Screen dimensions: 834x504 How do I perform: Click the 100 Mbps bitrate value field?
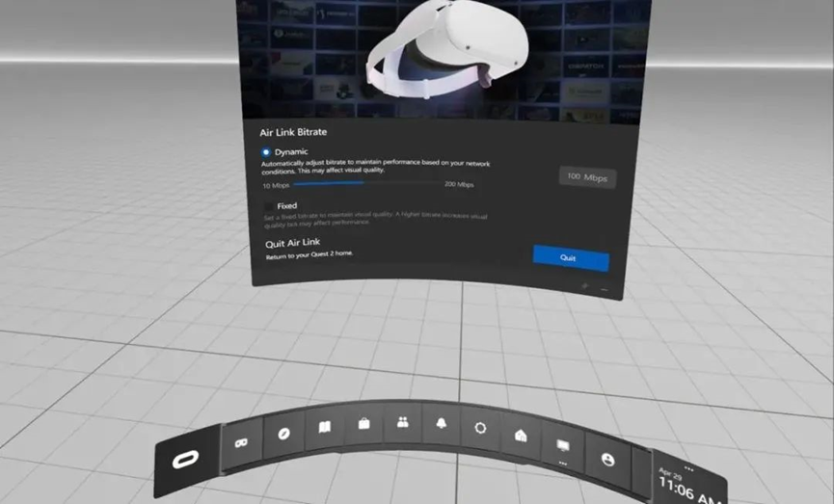pyautogui.click(x=588, y=177)
